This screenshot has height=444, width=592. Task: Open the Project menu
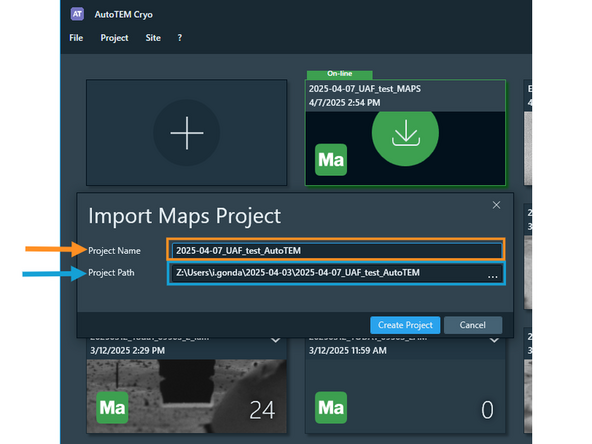114,38
